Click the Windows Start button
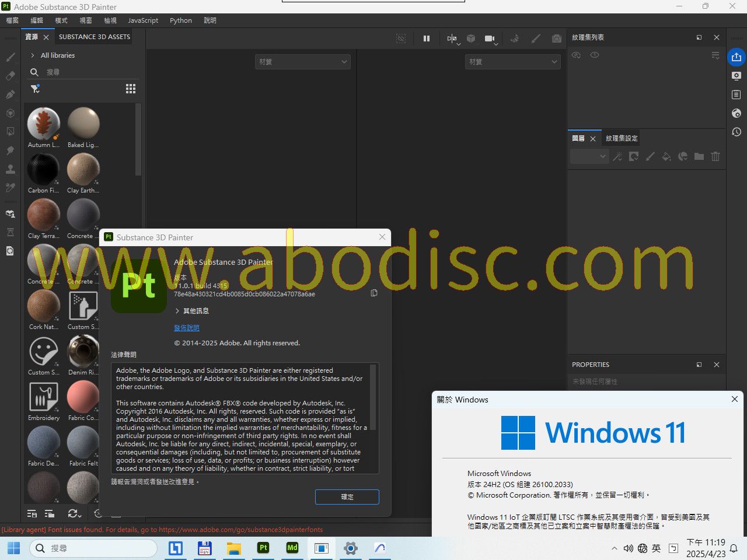 click(x=14, y=548)
